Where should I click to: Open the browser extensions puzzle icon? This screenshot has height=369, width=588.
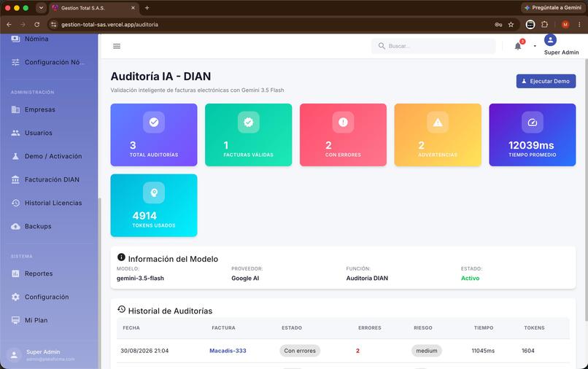click(x=544, y=24)
